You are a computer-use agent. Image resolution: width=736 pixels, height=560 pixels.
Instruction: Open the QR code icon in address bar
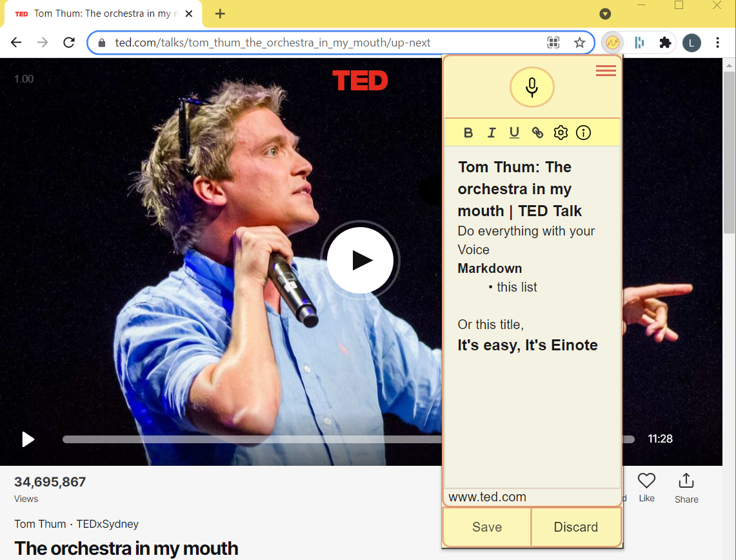[553, 43]
